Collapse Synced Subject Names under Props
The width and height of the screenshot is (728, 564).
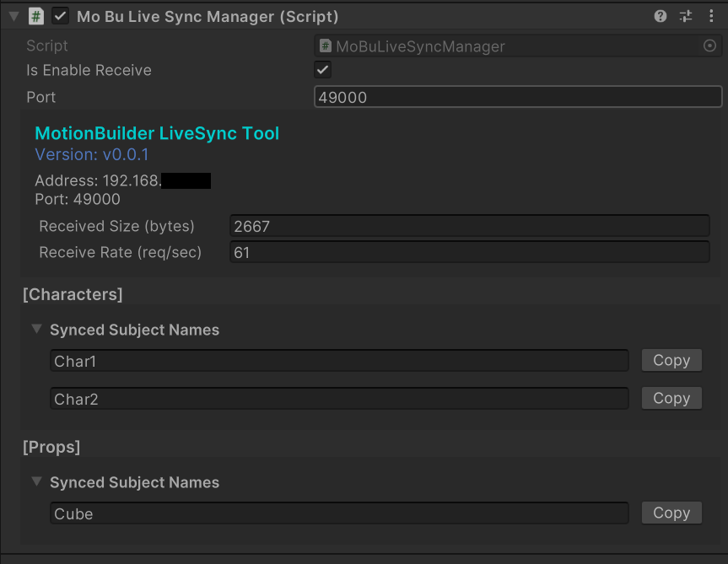click(36, 481)
